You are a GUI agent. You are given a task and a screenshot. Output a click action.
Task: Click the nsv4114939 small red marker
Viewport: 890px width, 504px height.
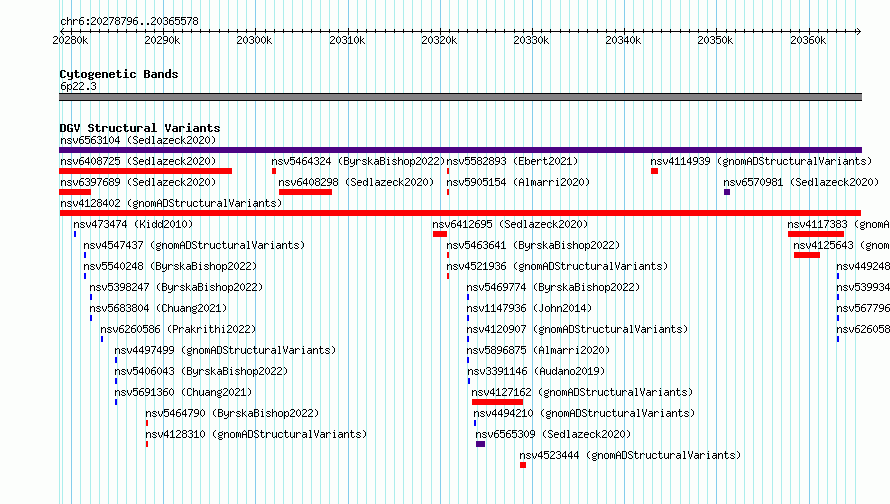[654, 171]
